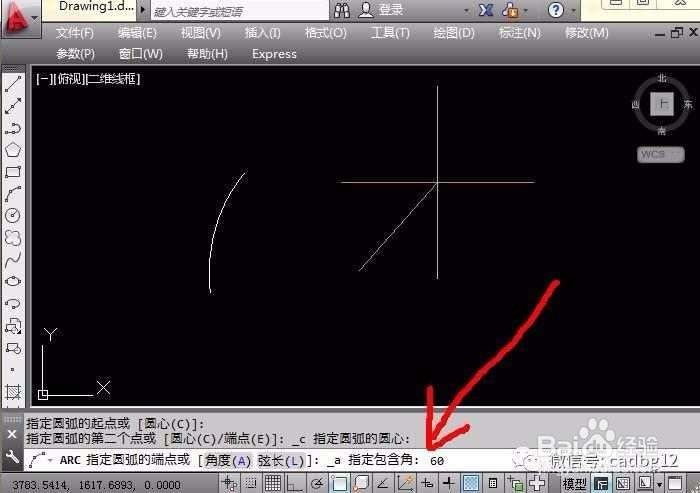700x493 pixels.
Task: Select the Line tool in draw toolbar
Action: click(13, 84)
